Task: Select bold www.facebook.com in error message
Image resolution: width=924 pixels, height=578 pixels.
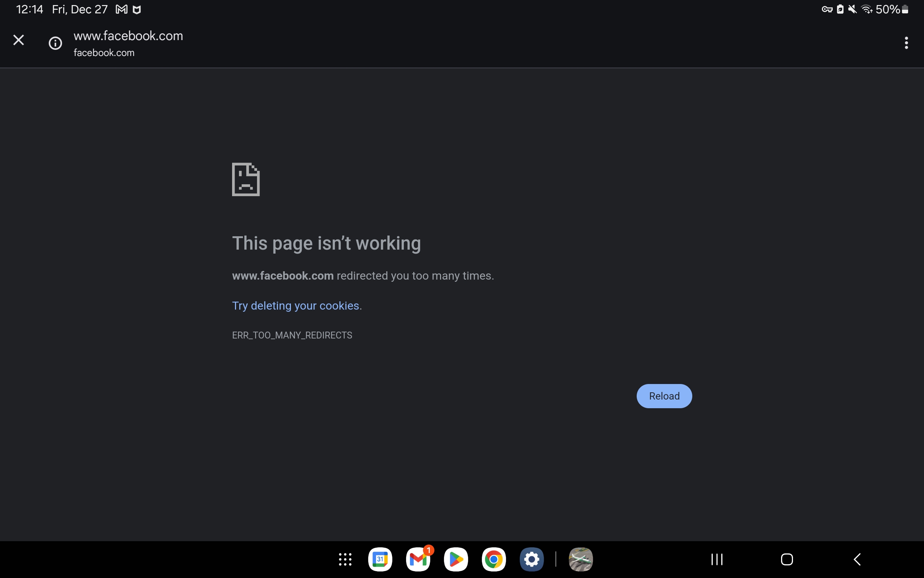Action: coord(283,276)
